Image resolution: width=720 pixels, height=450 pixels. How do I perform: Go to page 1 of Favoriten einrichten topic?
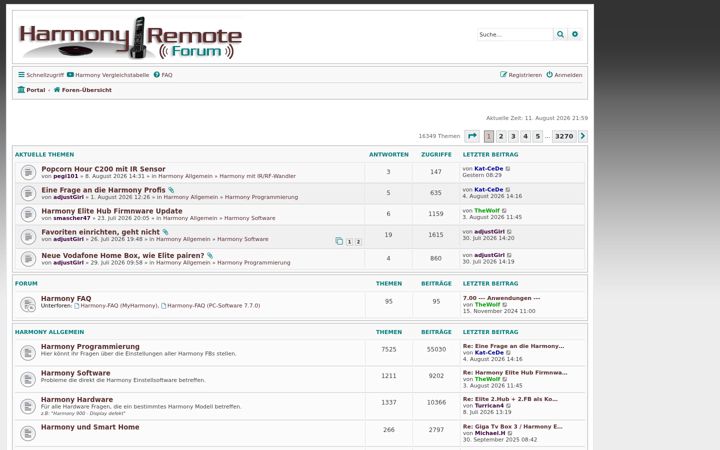click(x=349, y=242)
